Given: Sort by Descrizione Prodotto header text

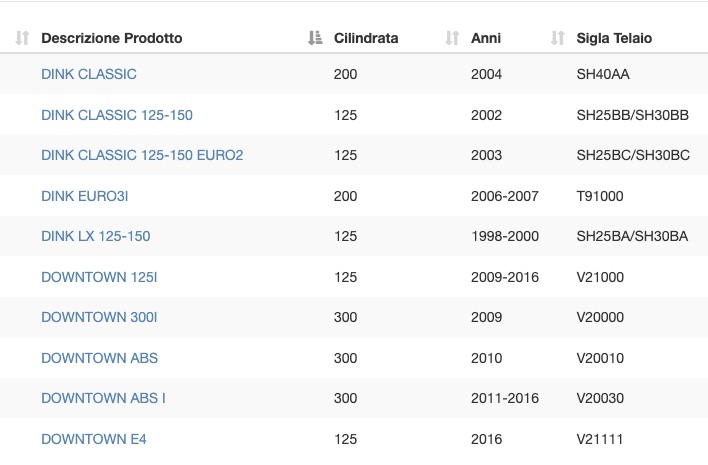Looking at the screenshot, I should (112, 38).
